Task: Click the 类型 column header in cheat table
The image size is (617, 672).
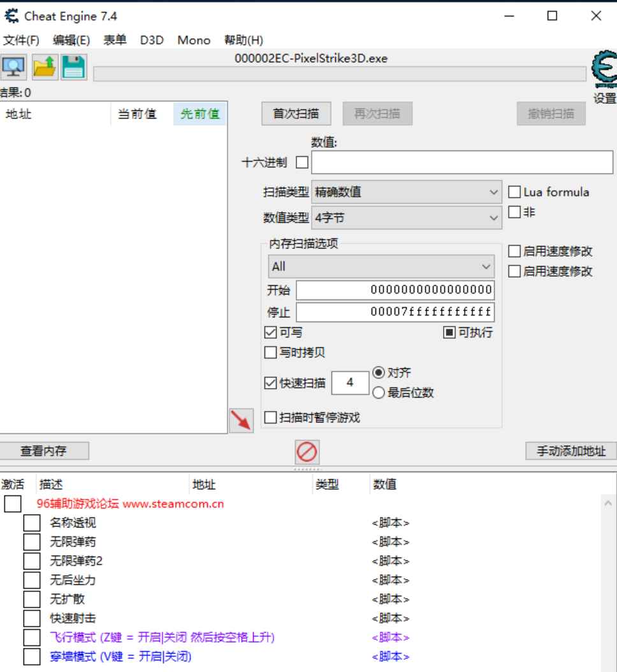Action: pyautogui.click(x=327, y=484)
